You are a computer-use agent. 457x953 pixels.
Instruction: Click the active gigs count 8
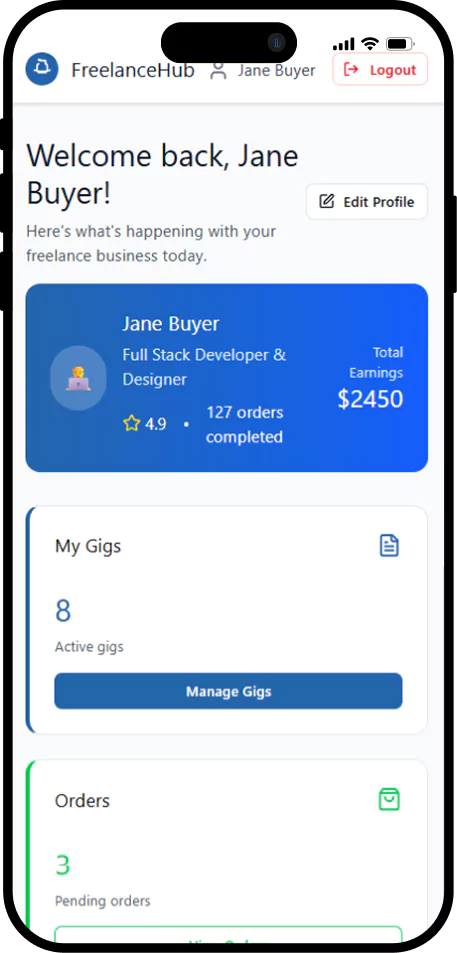(x=63, y=611)
